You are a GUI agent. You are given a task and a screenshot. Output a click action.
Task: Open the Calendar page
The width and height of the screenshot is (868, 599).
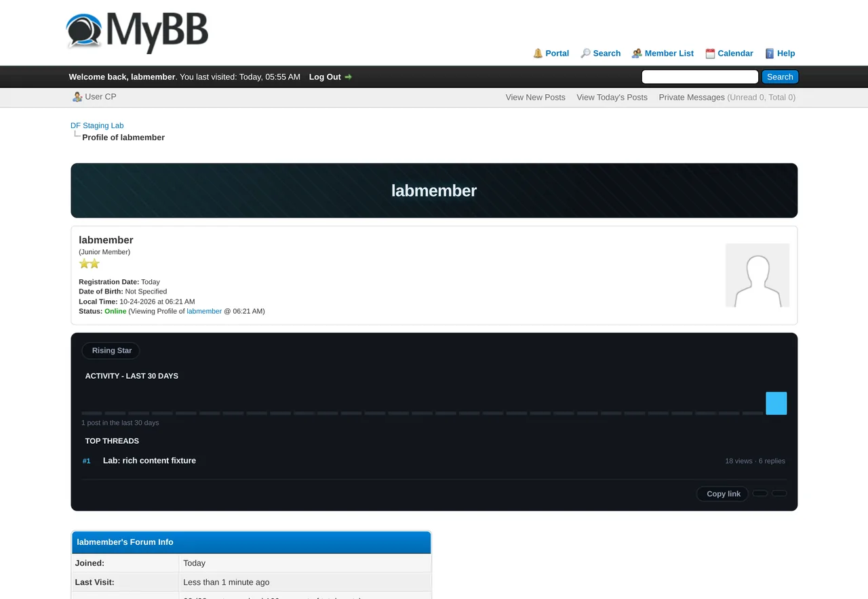[735, 54]
